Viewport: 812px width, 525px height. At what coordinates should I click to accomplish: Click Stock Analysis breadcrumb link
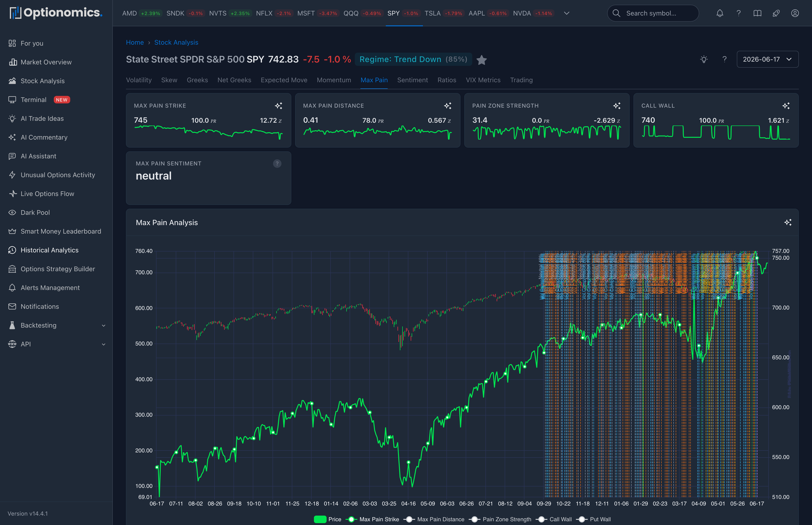(176, 42)
